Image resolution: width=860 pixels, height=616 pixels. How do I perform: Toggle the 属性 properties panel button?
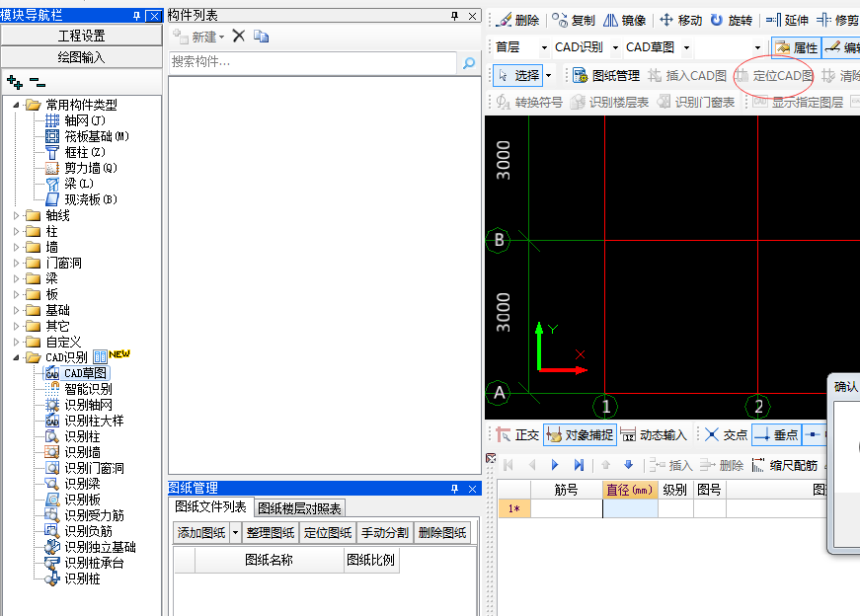(x=797, y=47)
